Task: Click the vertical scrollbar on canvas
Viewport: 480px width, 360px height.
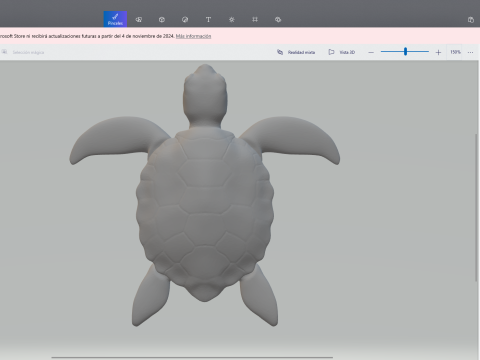Action: click(x=476, y=207)
